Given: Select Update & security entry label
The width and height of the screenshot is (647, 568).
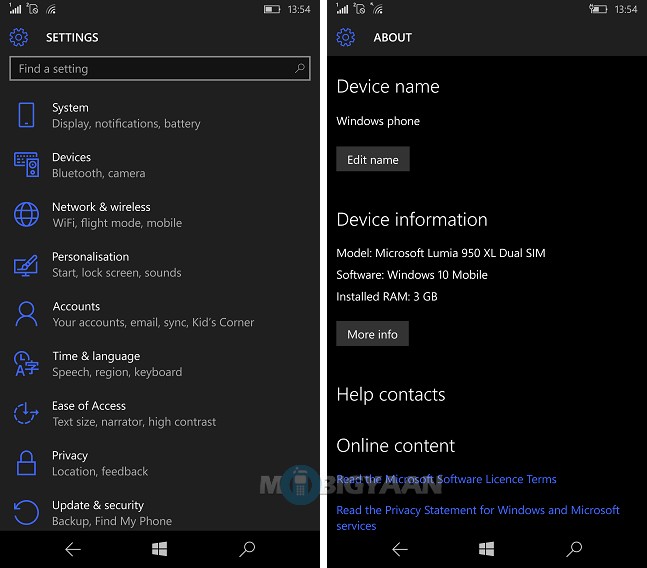Looking at the screenshot, I should (98, 505).
